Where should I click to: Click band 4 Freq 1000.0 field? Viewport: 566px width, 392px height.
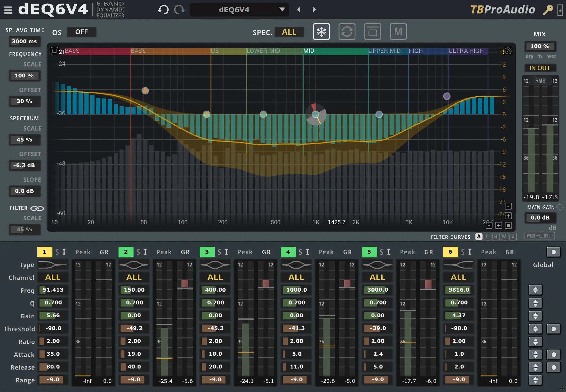pyautogui.click(x=296, y=290)
